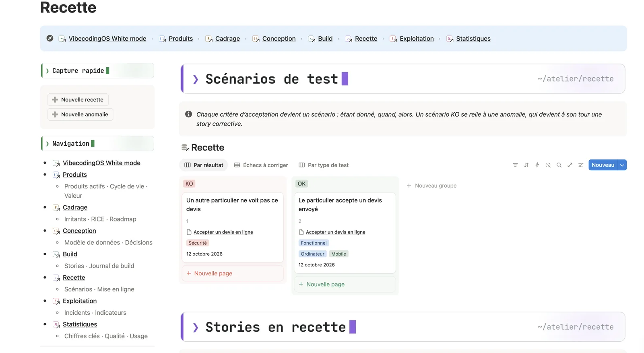Add Nouvelle page in KO column
This screenshot has width=644, height=353.
(x=233, y=273)
